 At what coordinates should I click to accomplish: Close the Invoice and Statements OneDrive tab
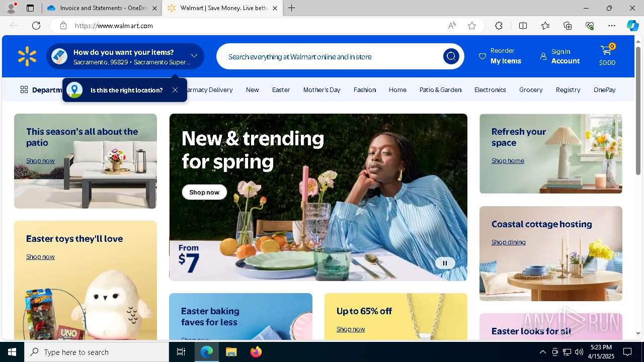tap(154, 8)
